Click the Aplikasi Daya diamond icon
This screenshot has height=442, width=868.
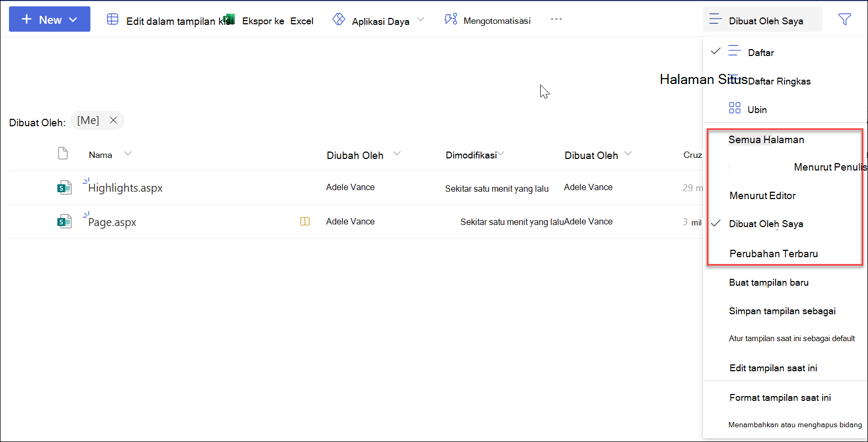pos(339,19)
